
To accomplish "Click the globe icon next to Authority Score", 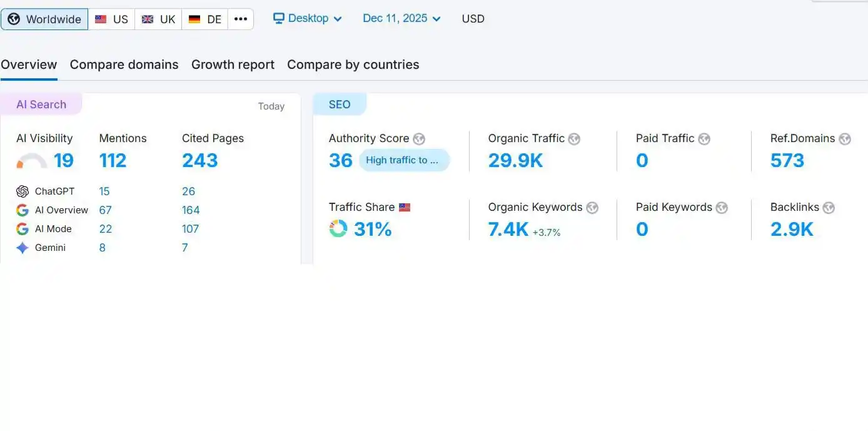I will [x=419, y=139].
